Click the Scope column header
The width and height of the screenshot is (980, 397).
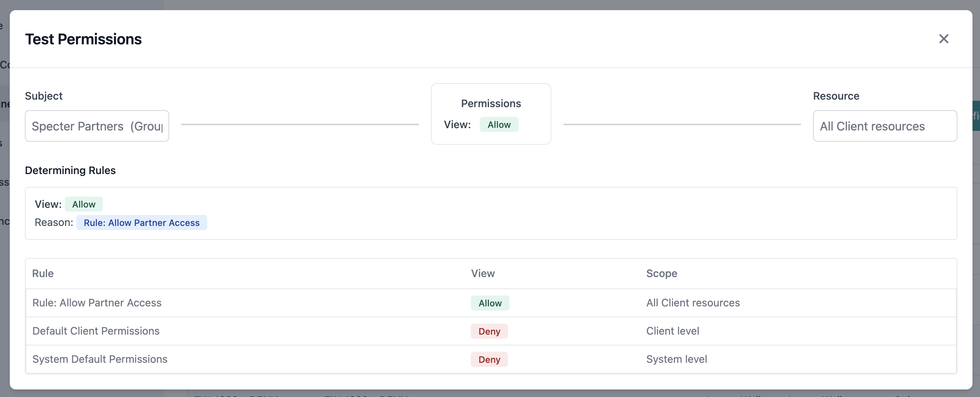pos(662,273)
